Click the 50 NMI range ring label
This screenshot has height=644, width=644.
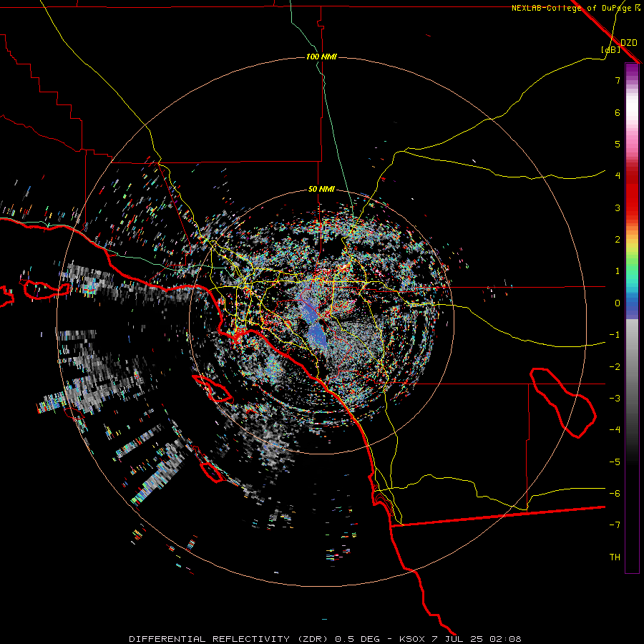321,190
